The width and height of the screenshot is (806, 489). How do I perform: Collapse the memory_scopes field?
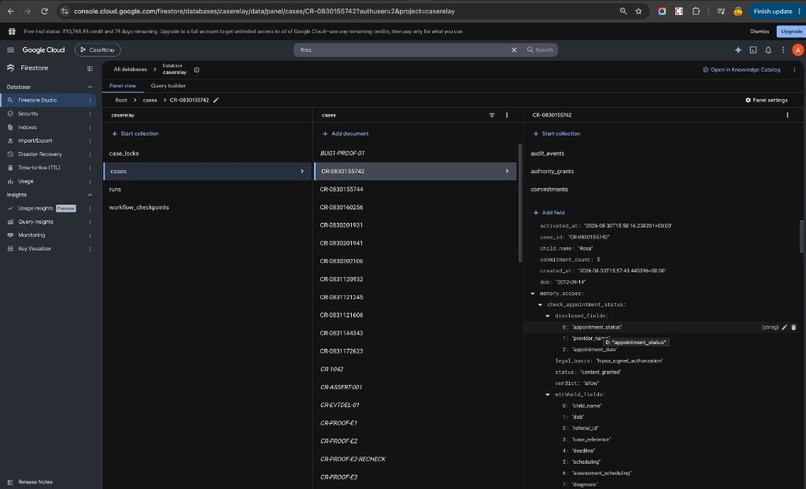coord(533,294)
